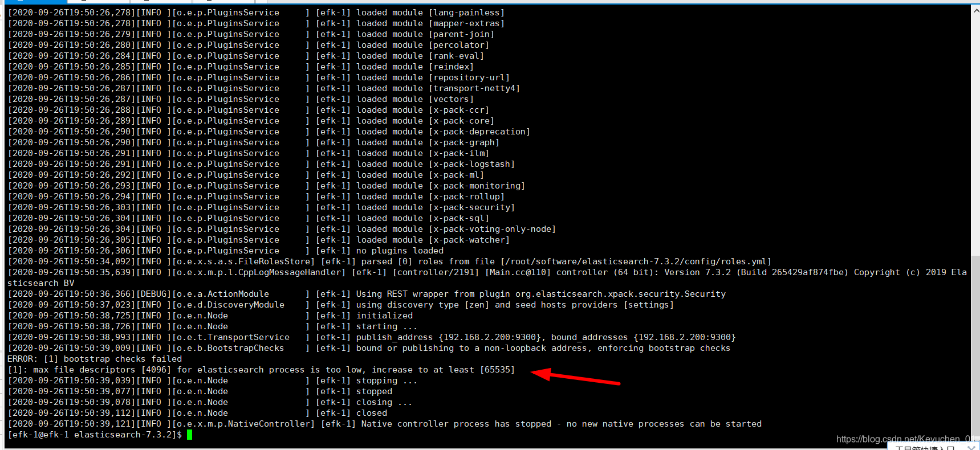Select the [x-pack-core] module line

[251, 121]
